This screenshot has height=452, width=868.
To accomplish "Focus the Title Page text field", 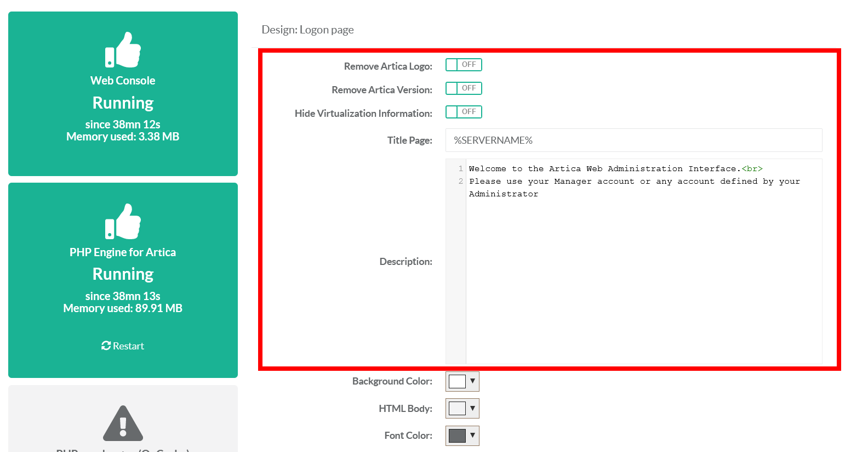I will coord(633,140).
